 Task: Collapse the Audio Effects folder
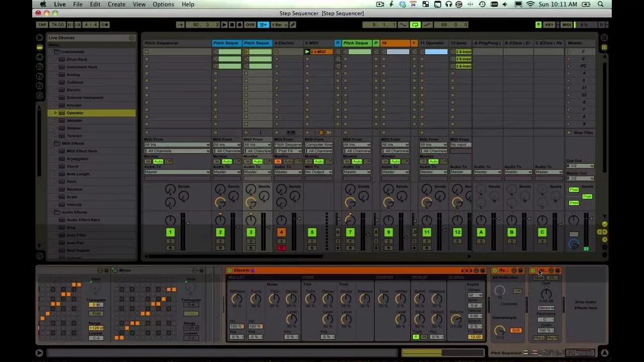51,212
